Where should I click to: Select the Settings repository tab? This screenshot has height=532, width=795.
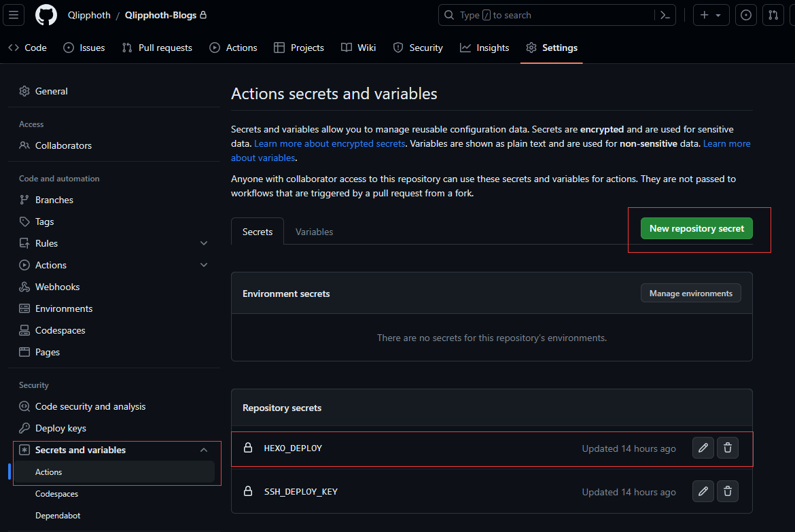tap(552, 48)
